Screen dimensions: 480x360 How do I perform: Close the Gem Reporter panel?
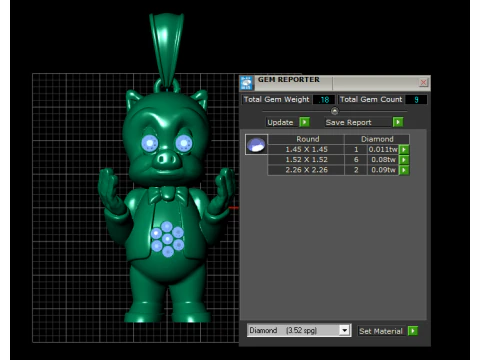tap(423, 82)
